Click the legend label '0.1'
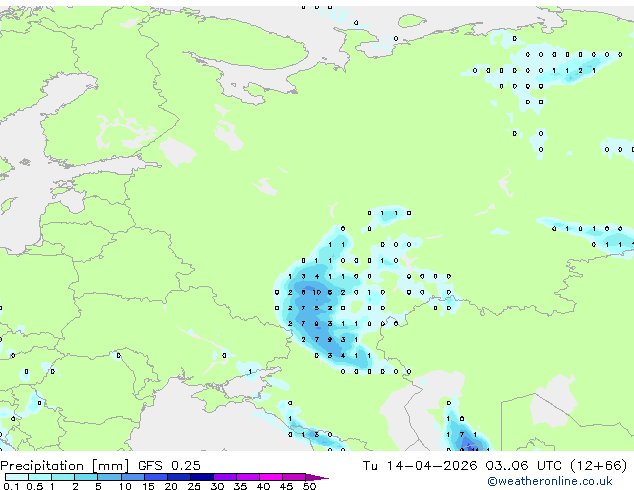Viewport: 634px width, 490px height. pos(11,486)
